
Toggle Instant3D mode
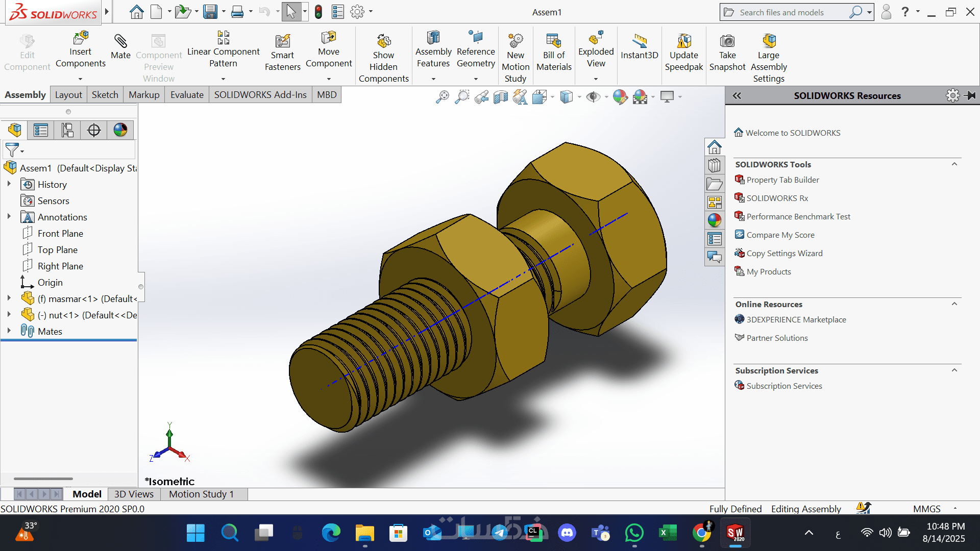click(x=639, y=42)
